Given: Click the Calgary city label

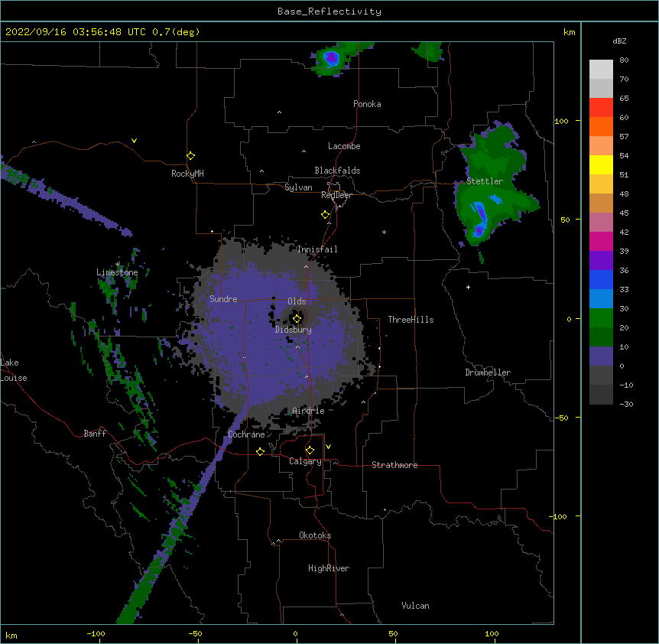Looking at the screenshot, I should click(x=305, y=461).
